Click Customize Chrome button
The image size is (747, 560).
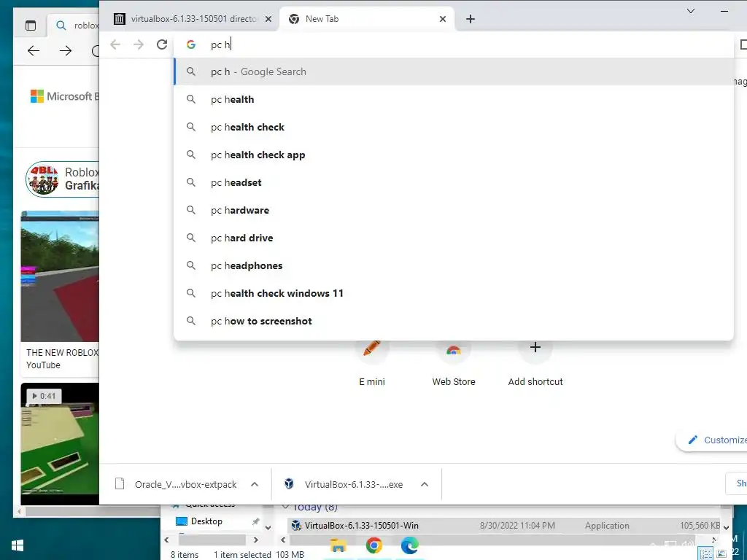(712, 440)
